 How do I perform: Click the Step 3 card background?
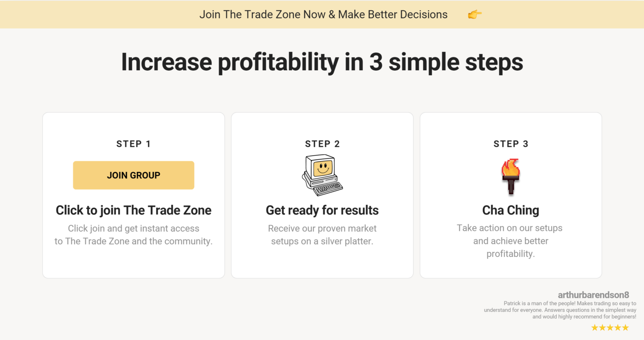coord(511,268)
